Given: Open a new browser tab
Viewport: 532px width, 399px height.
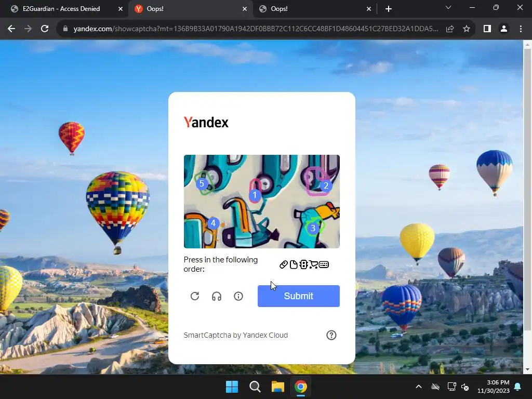Looking at the screenshot, I should 389,9.
